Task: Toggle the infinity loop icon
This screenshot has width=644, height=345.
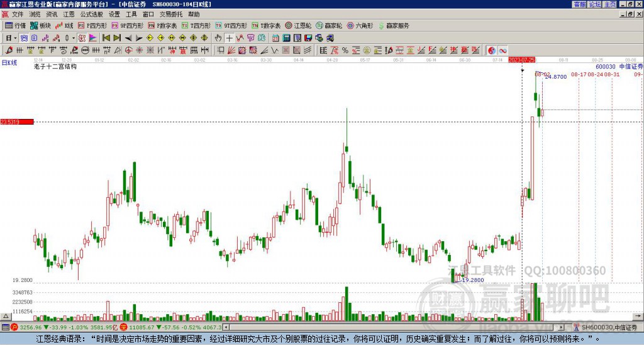Action: point(502,50)
